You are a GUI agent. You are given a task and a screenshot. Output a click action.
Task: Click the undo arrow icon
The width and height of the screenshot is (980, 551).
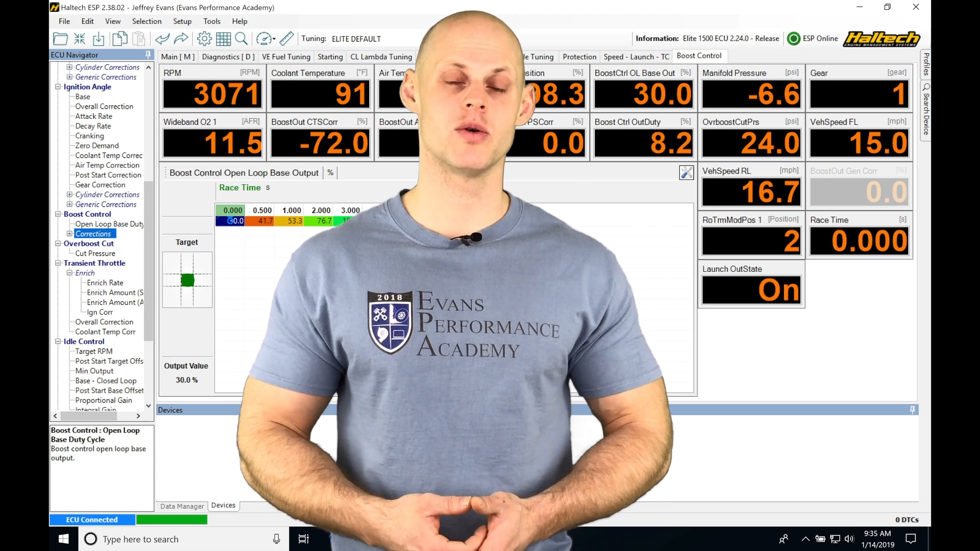162,39
